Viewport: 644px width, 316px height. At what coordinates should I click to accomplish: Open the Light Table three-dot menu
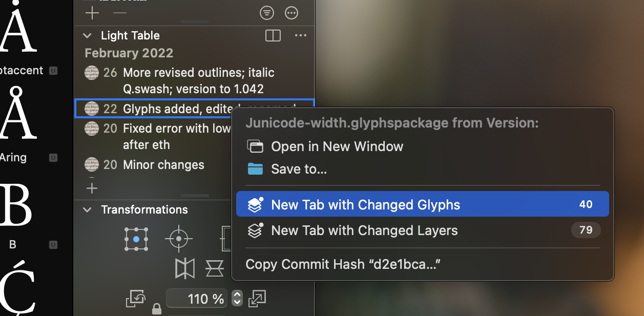tap(301, 35)
